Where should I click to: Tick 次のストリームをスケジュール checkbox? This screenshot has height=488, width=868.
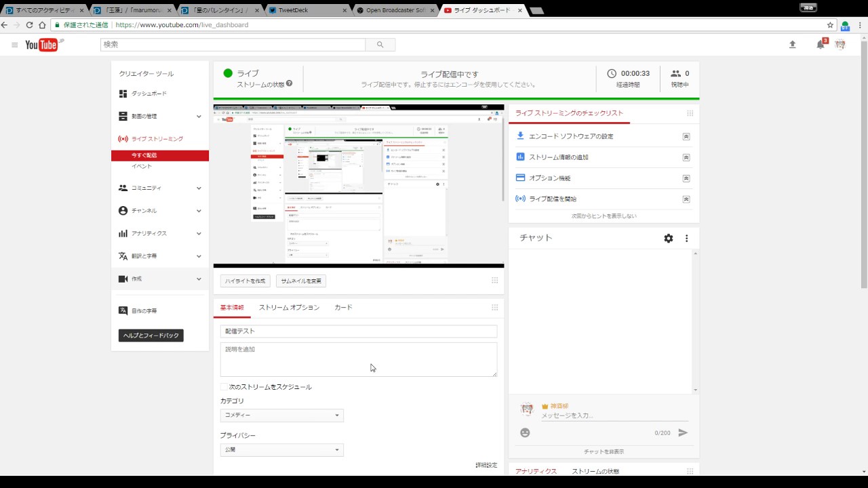pos(224,387)
